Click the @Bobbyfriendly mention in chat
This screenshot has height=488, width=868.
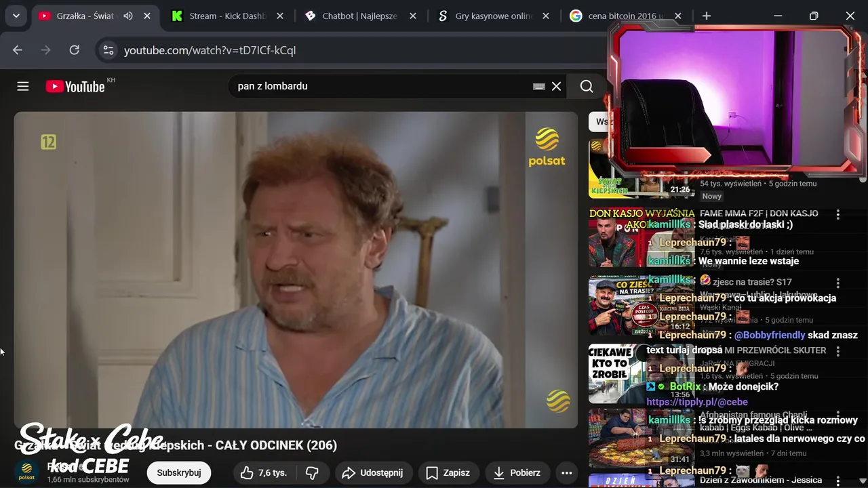pos(770,335)
